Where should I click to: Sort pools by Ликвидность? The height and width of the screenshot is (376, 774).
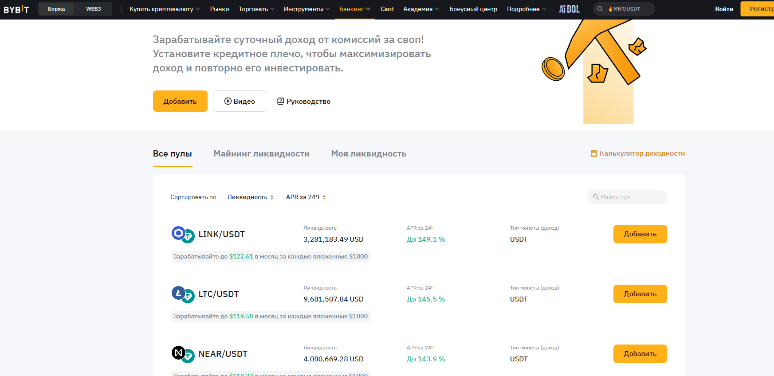[x=251, y=197]
